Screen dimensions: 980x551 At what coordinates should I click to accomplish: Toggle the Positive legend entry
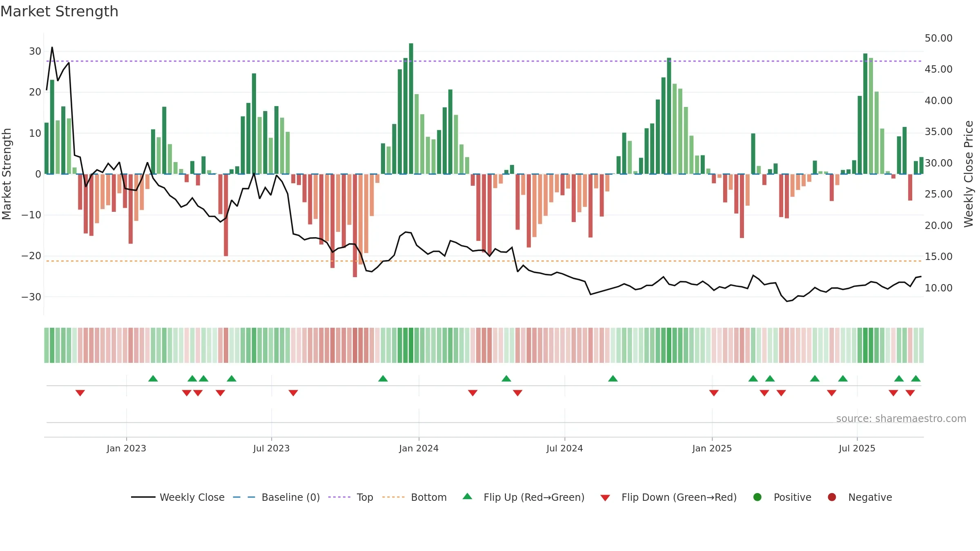click(782, 497)
